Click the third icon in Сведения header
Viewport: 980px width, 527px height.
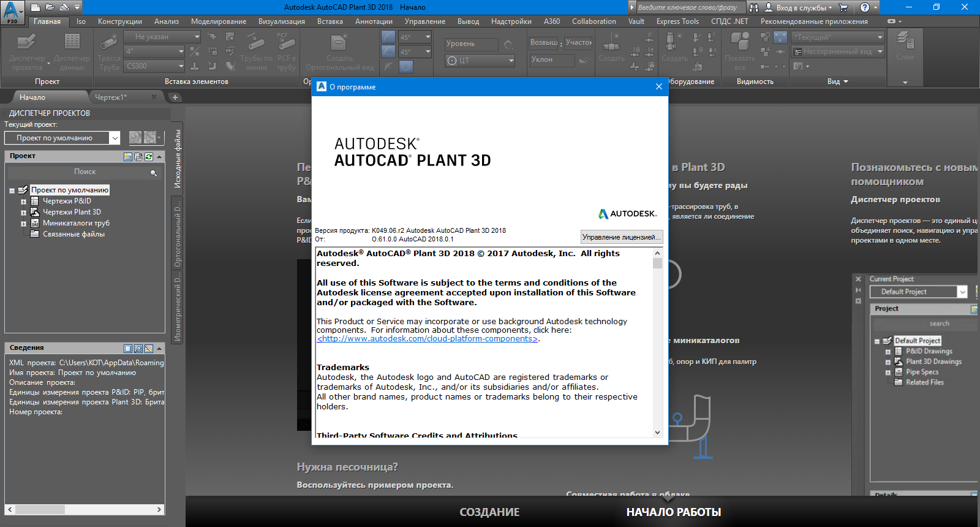tap(149, 348)
